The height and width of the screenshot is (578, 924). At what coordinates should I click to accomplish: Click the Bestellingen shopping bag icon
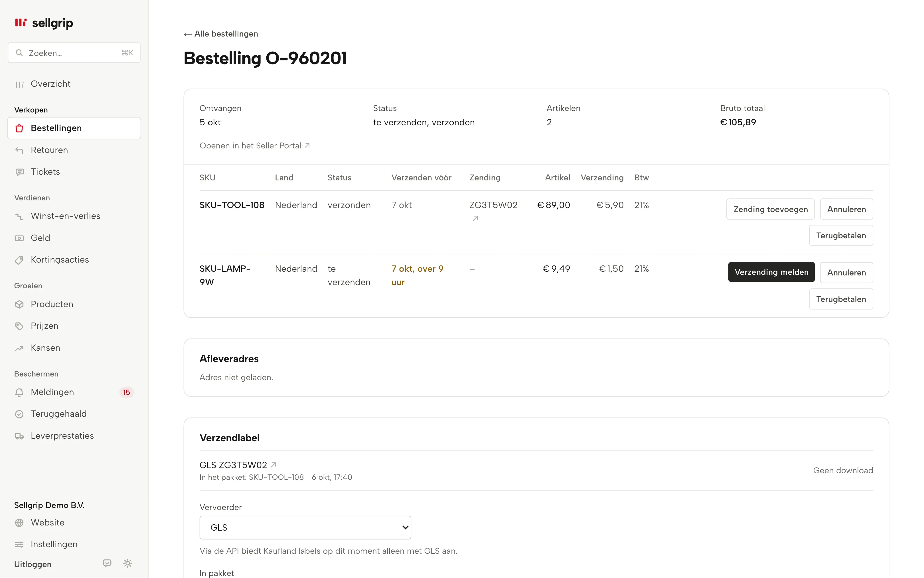click(19, 128)
